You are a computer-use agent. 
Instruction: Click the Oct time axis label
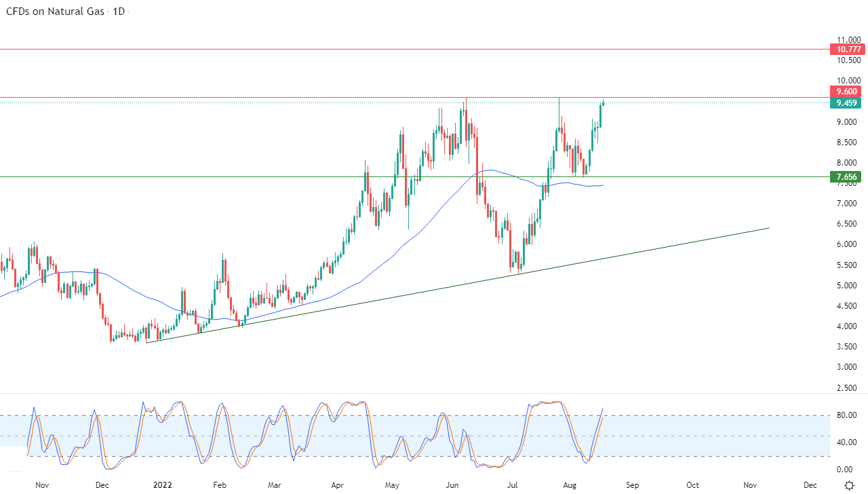click(692, 485)
